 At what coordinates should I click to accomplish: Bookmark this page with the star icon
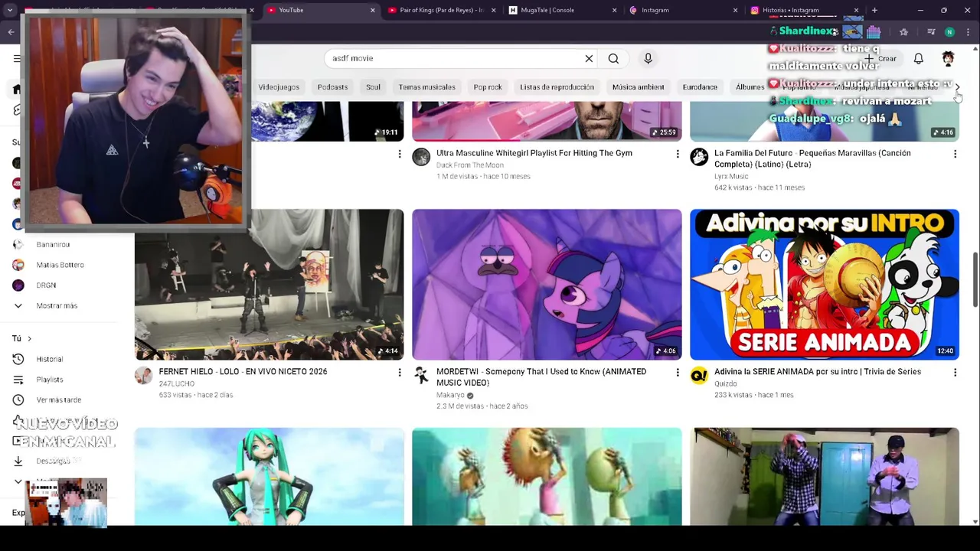(x=903, y=31)
